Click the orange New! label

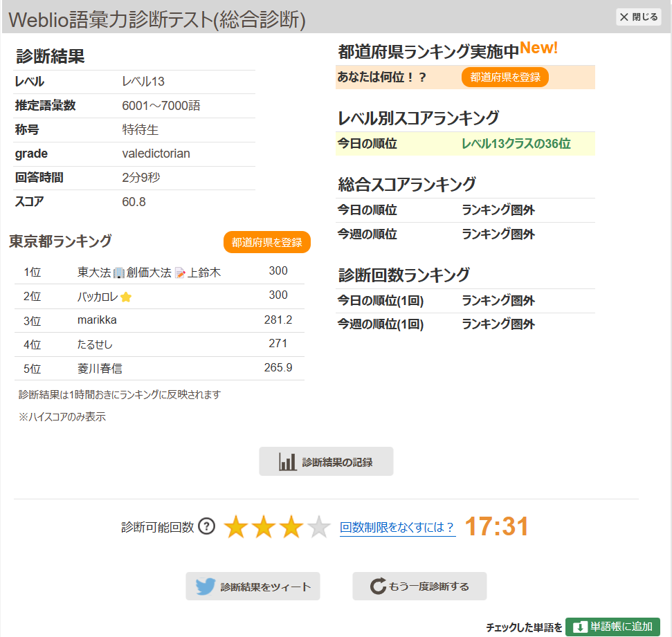(x=538, y=48)
